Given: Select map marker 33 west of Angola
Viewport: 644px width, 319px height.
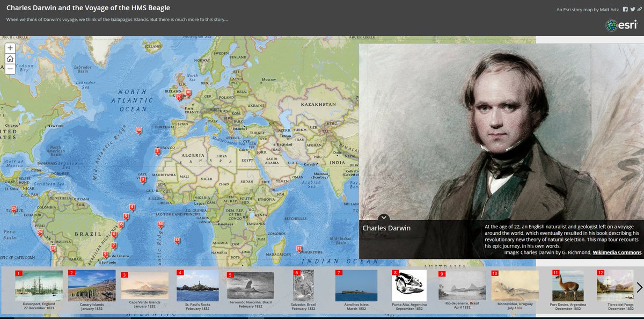Looking at the screenshot, I should tap(177, 241).
